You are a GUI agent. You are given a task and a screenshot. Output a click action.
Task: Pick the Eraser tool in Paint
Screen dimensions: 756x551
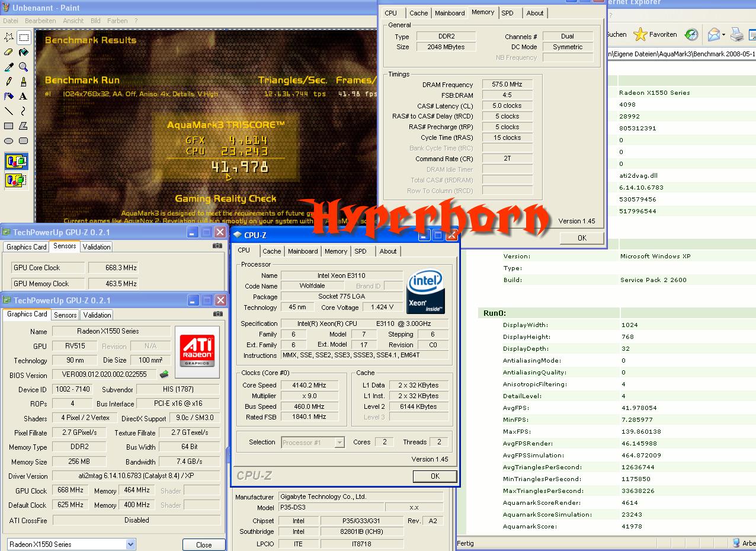pos(9,52)
